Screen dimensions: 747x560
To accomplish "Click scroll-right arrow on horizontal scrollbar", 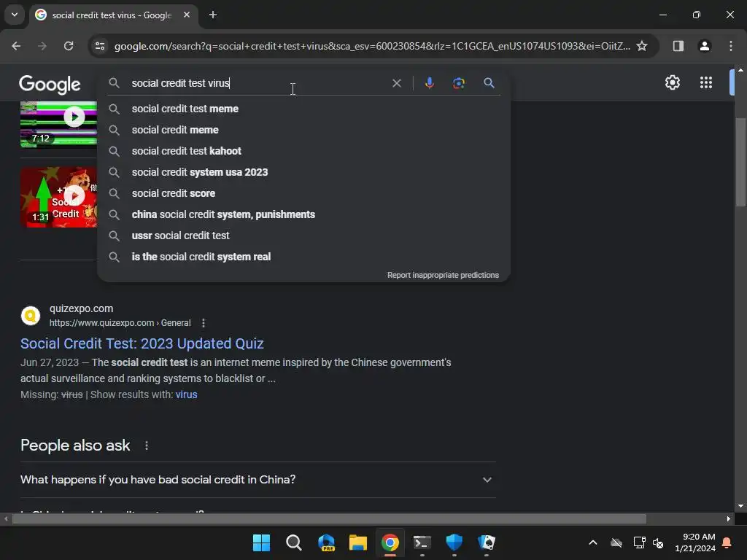I will coord(729,518).
